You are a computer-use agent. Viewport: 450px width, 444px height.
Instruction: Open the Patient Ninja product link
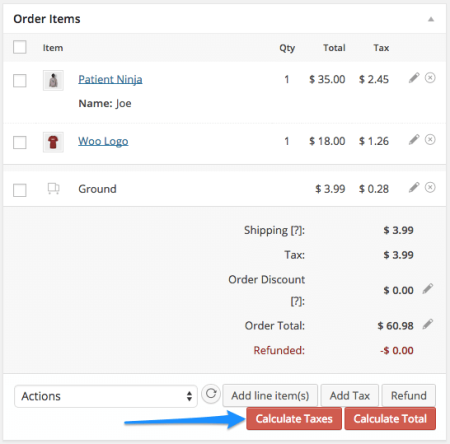point(110,79)
